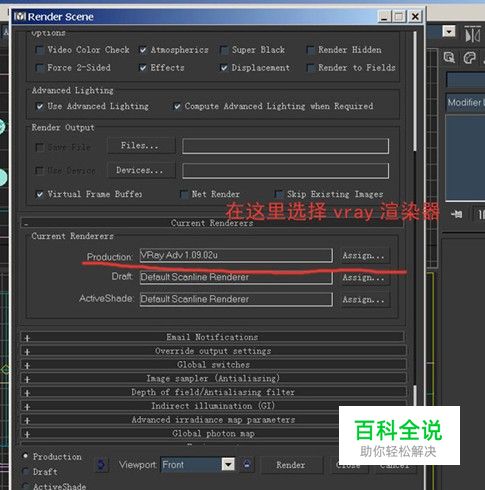
Task: Expand Override output settings rollout
Action: (x=213, y=351)
